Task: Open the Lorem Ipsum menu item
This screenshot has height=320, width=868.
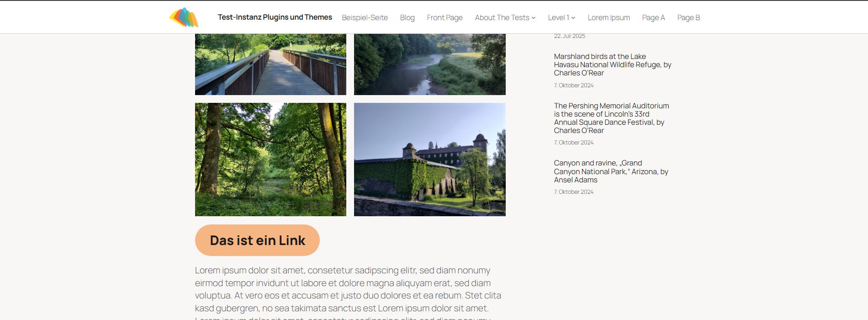Action: pyautogui.click(x=609, y=17)
